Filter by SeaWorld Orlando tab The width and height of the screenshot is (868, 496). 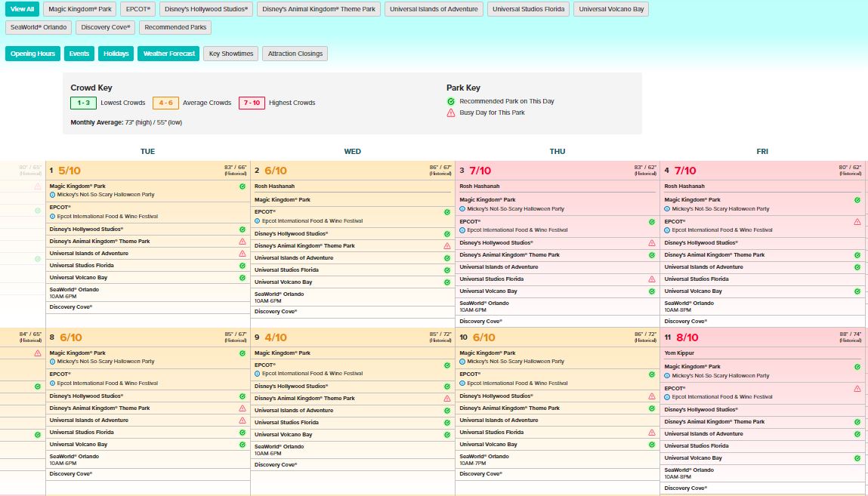click(39, 27)
